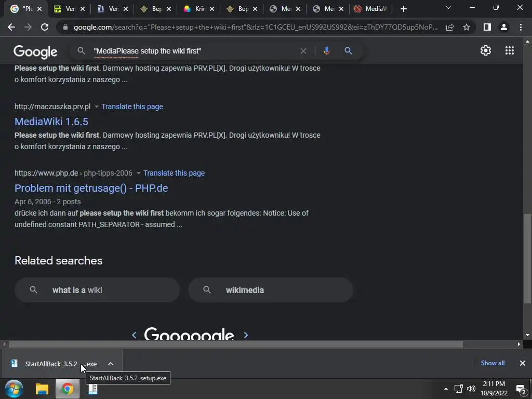Expand options for php.de result
The image size is (532, 399).
[x=138, y=173]
